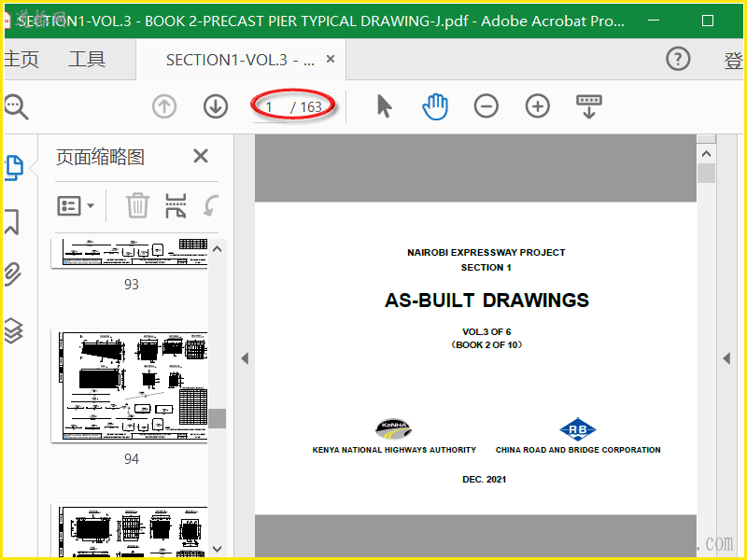Open the thumbnail options dropdown menu

[x=76, y=206]
